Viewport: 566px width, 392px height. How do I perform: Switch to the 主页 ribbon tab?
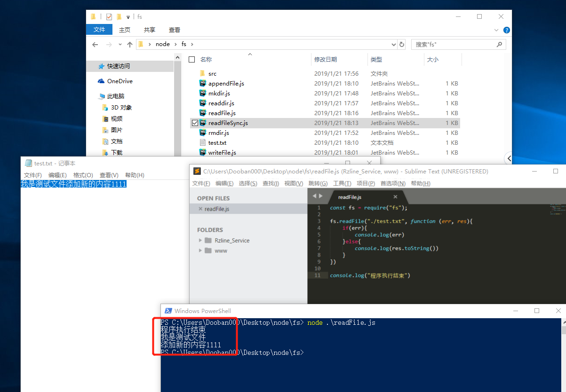click(125, 30)
